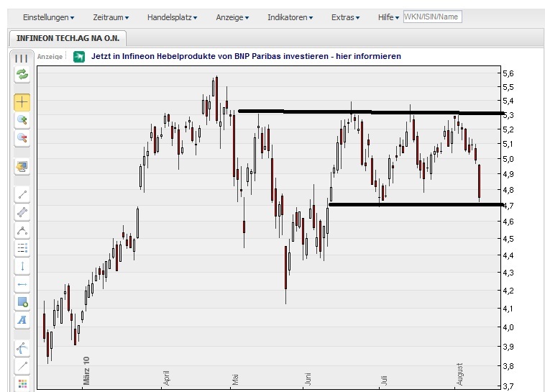Click the WKN/ISIN/Name search field

pos(432,17)
